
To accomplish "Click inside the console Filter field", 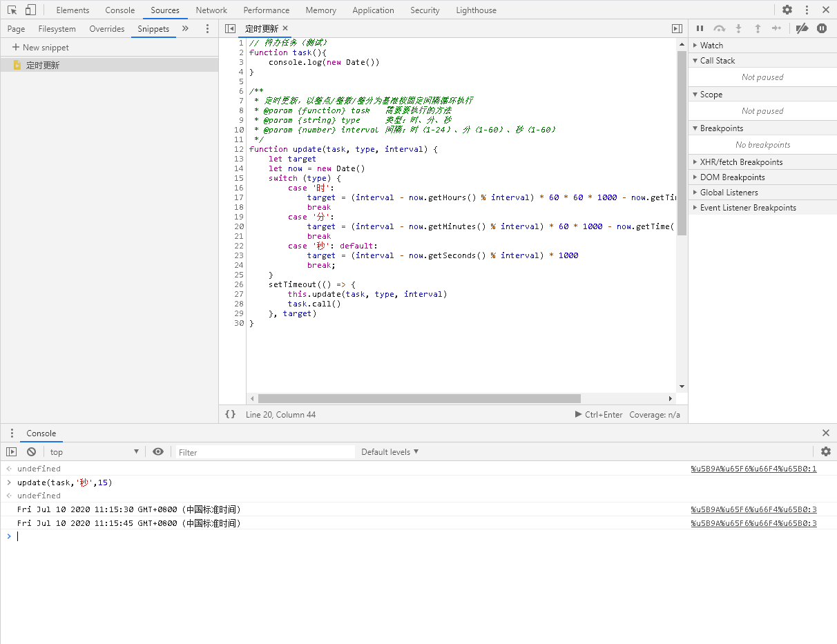I will [x=262, y=451].
